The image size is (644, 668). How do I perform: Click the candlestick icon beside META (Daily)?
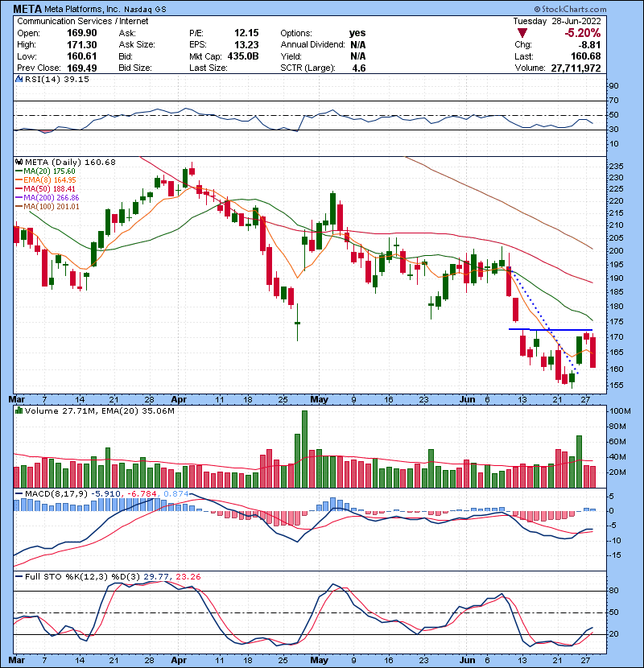[19, 163]
